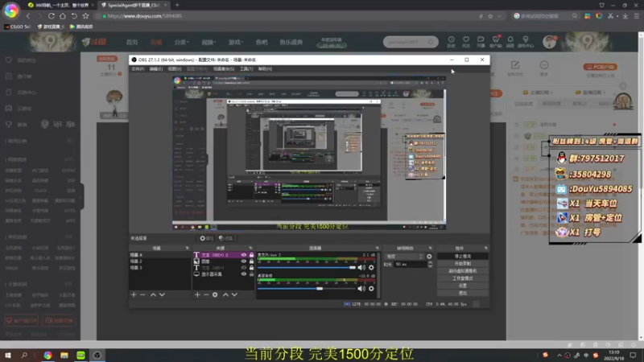Open source properties gear in the Sources toolbar
The image size is (644, 362).
(215, 294)
